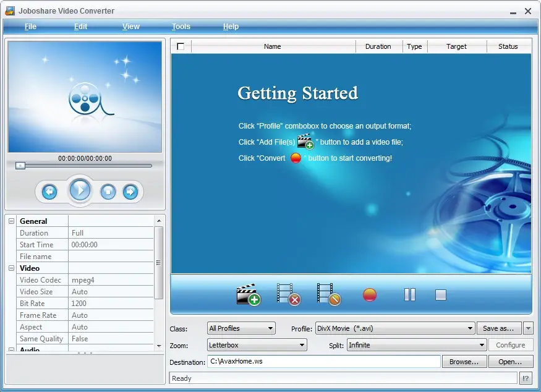The width and height of the screenshot is (541, 392).
Task: Open the Profile combobox DivX Movie (*.avi)
Action: coord(395,328)
